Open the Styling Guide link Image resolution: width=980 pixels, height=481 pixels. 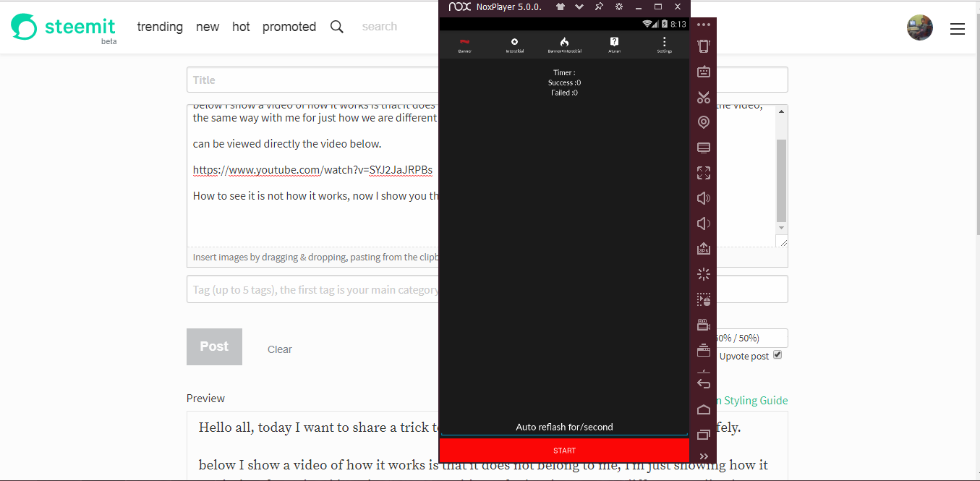coord(752,400)
